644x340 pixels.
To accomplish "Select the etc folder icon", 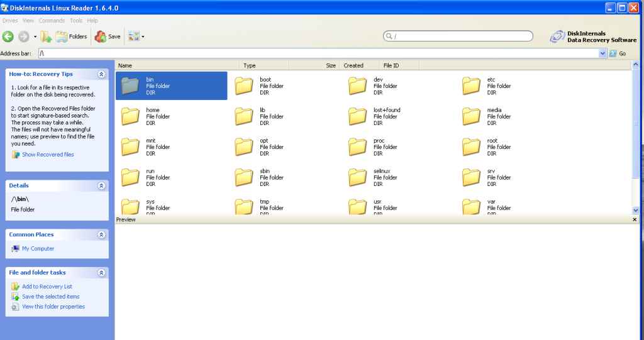I will pos(471,86).
